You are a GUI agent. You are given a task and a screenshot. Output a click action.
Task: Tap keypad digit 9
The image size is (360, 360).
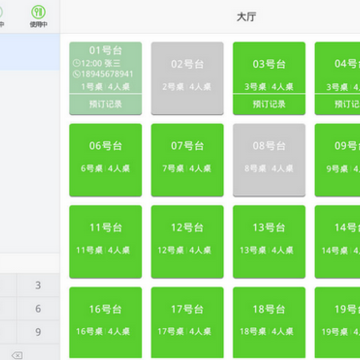pos(38,332)
